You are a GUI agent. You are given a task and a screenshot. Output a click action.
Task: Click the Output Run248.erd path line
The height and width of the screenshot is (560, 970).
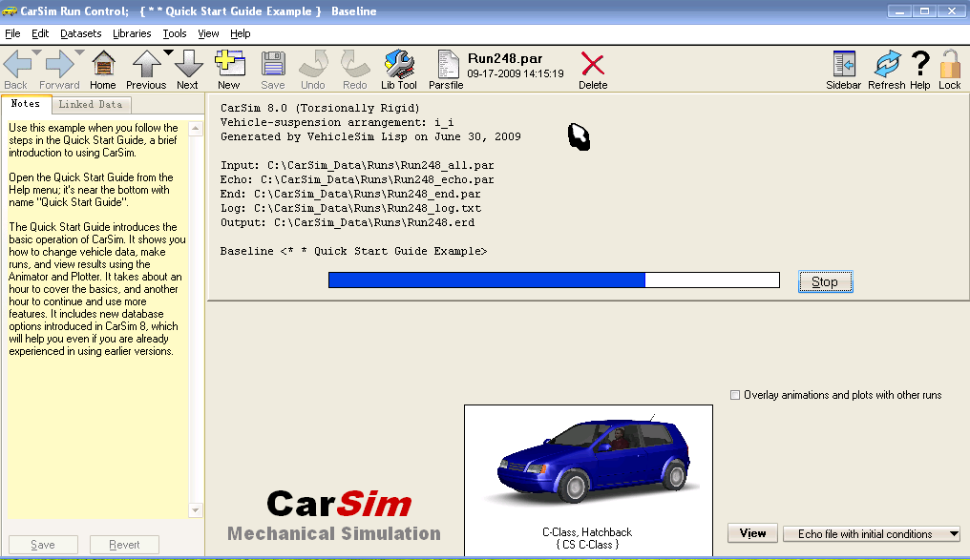[x=348, y=222]
